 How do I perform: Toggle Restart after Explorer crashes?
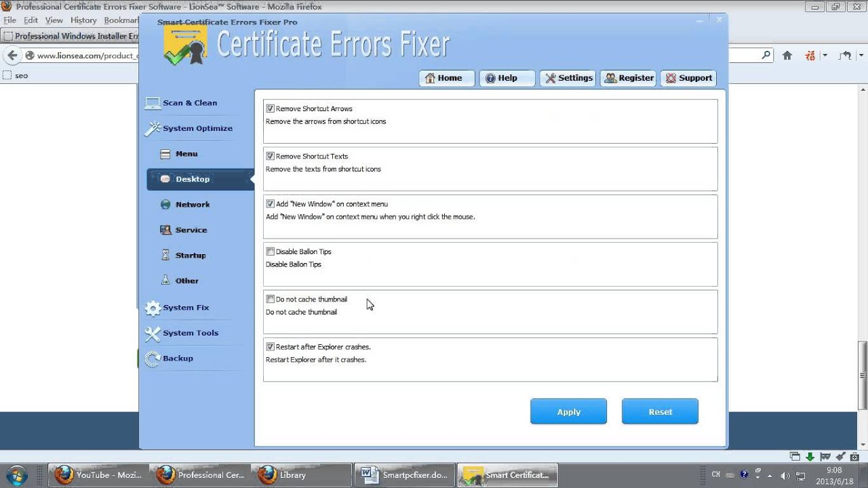271,346
